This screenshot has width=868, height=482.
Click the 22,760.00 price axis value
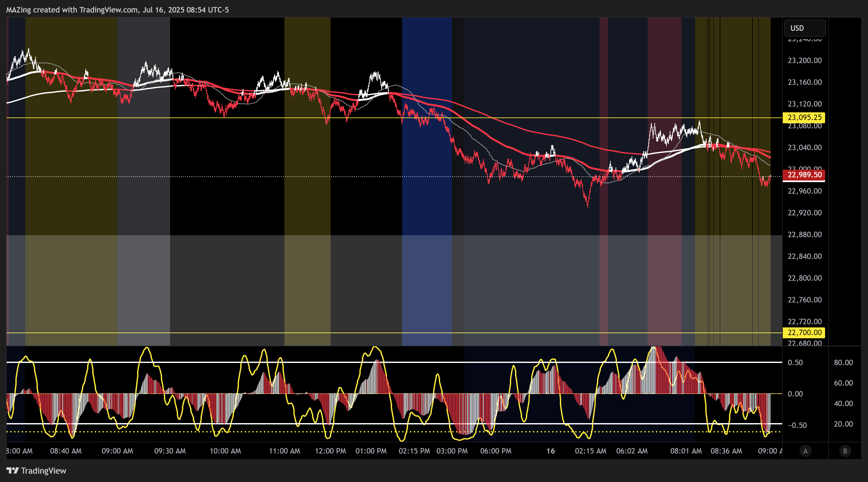coord(805,300)
